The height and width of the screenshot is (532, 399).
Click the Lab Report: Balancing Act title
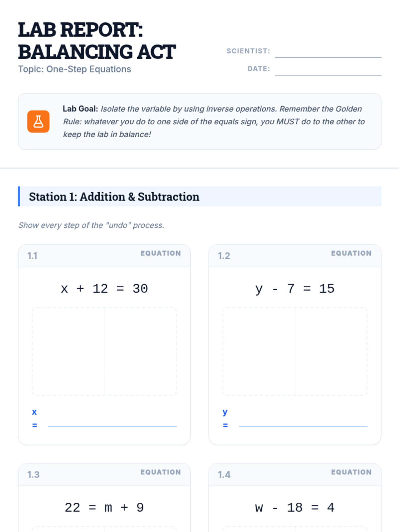pos(97,41)
